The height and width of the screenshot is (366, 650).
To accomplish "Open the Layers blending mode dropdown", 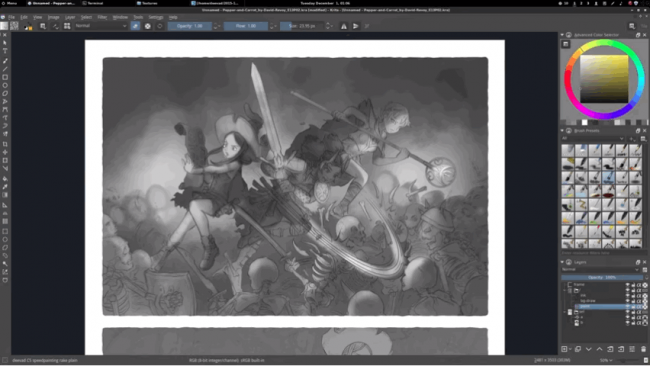I will tap(600, 269).
